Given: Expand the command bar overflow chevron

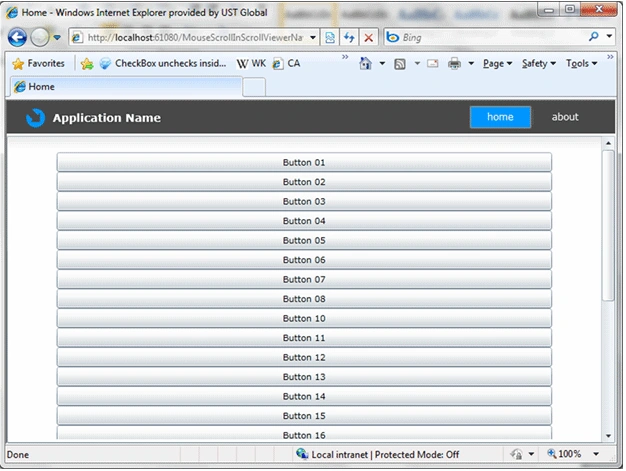Looking at the screenshot, I should [610, 57].
